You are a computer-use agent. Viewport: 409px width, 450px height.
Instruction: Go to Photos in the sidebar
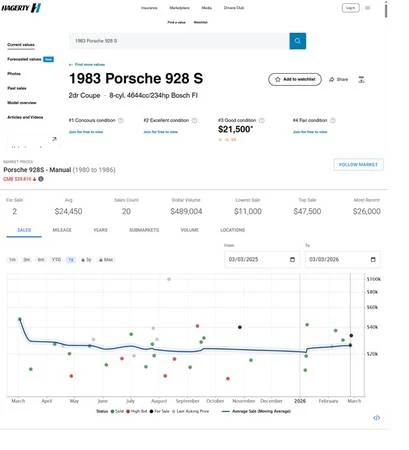pos(14,74)
